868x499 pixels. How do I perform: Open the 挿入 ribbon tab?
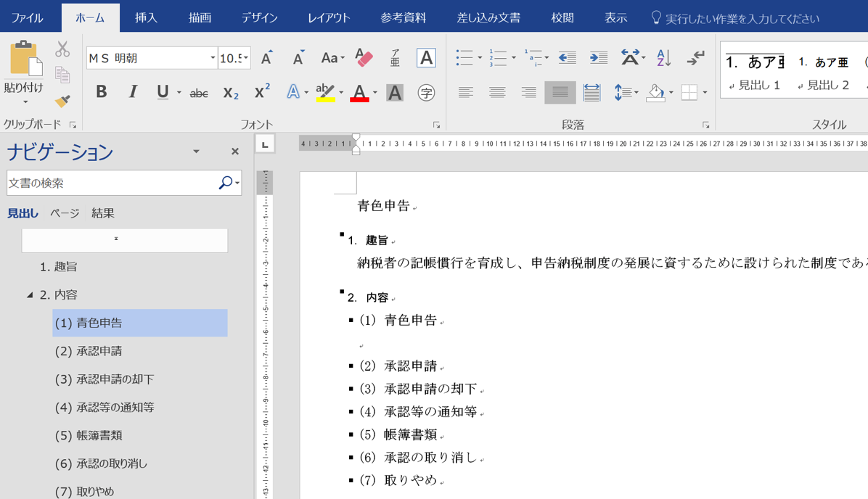pos(146,17)
